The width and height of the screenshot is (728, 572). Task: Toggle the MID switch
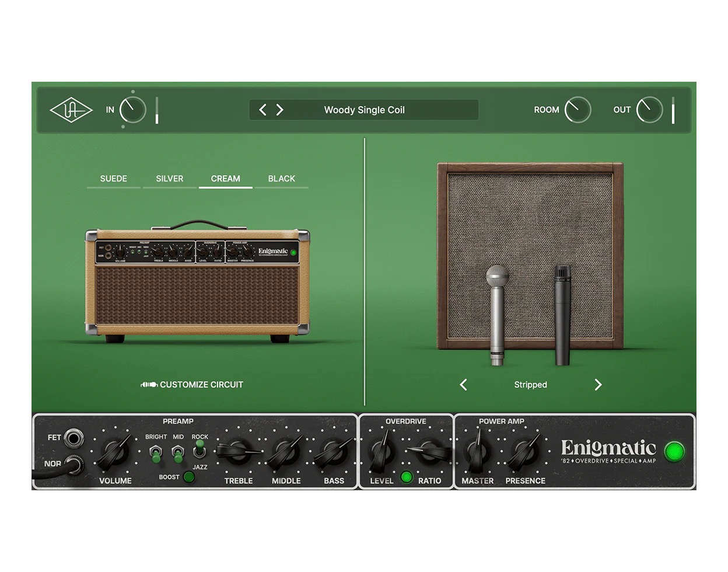177,453
